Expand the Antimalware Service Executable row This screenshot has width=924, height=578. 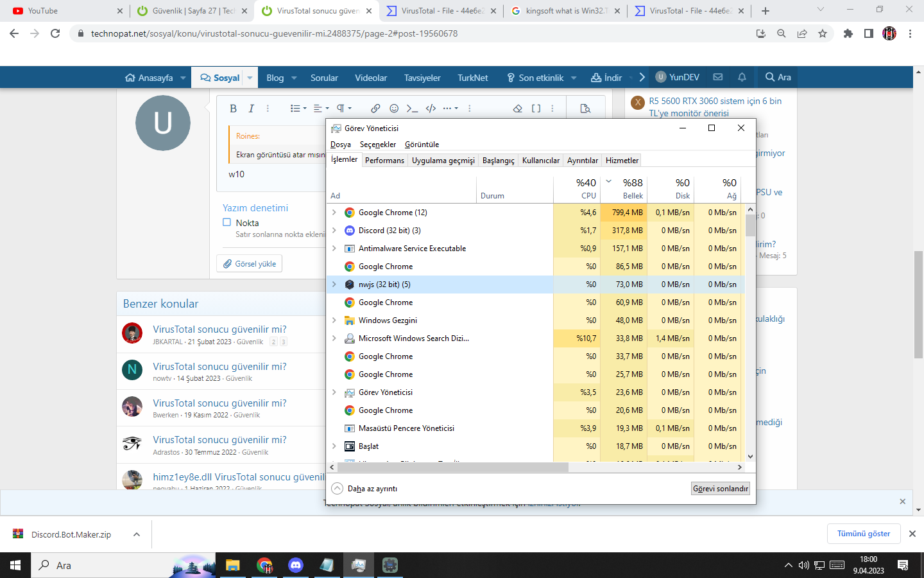pos(334,249)
